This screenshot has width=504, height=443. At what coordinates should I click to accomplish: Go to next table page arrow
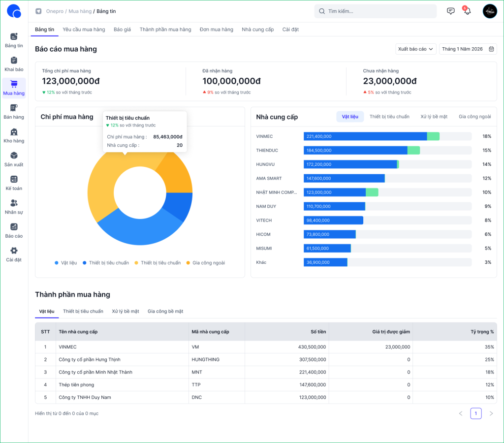pyautogui.click(x=491, y=413)
